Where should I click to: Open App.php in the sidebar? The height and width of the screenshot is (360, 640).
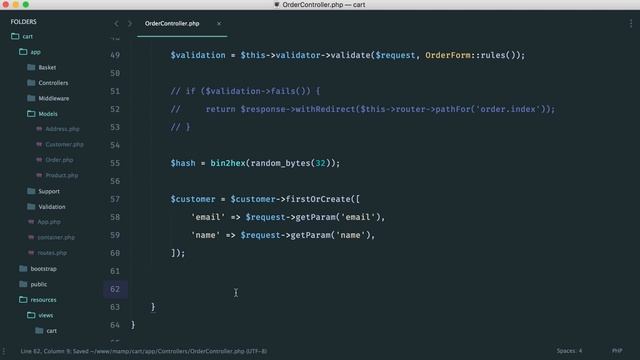click(x=49, y=222)
